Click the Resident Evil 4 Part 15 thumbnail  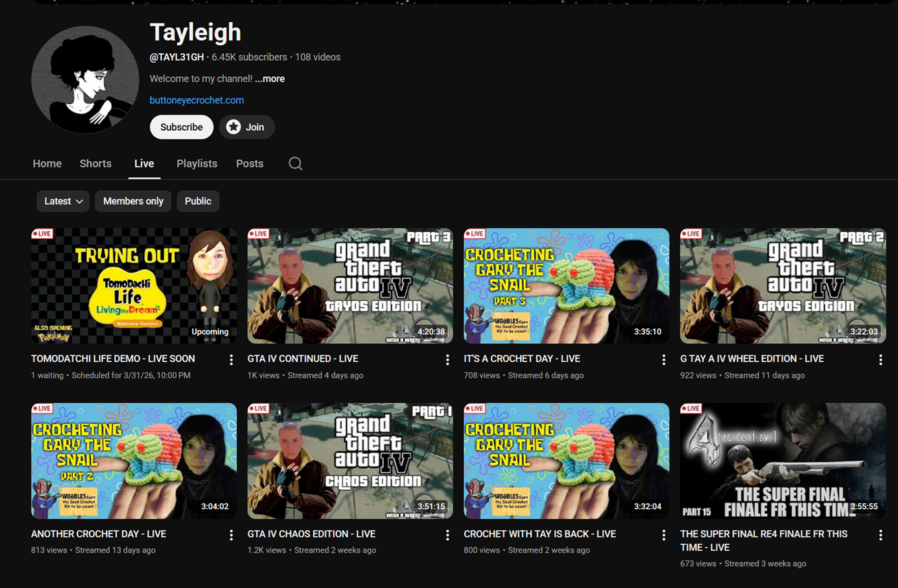point(783,461)
